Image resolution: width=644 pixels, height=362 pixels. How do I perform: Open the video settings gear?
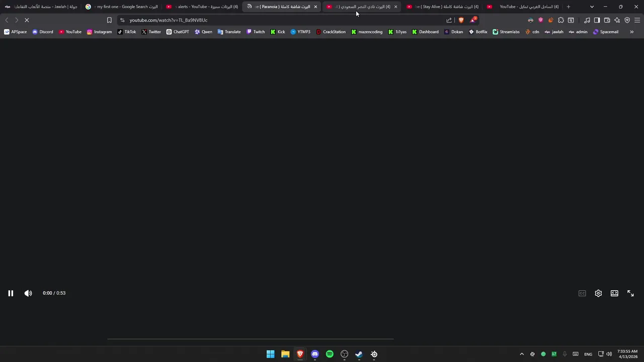pyautogui.click(x=598, y=293)
